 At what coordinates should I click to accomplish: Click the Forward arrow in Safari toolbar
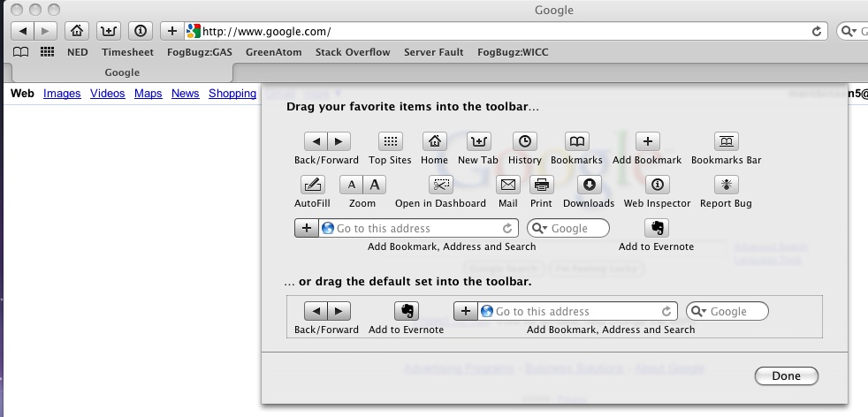(x=46, y=31)
